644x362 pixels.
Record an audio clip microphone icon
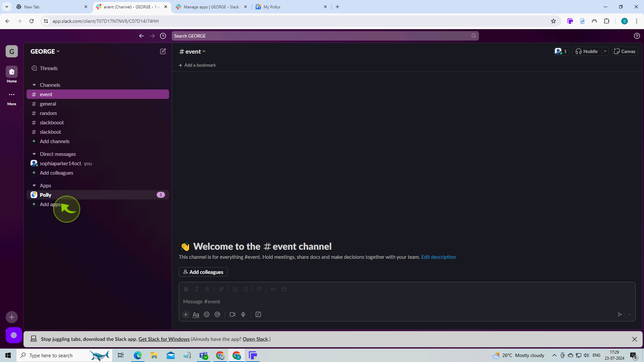click(243, 314)
